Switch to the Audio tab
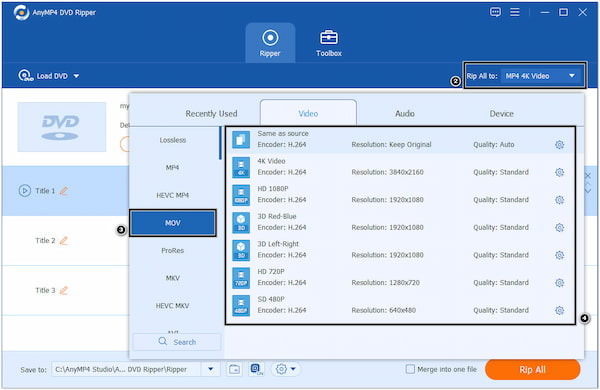This screenshot has height=390, width=600. click(405, 114)
